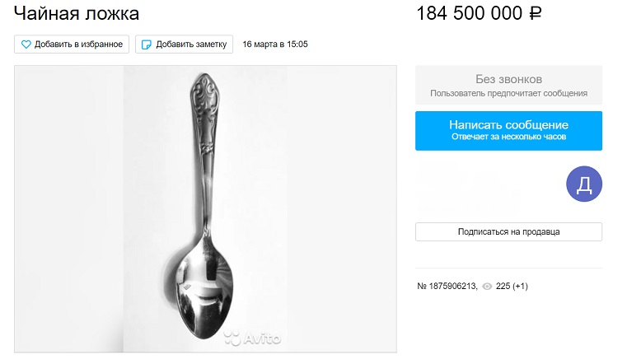Click the ruble currency symbol in price
The width and height of the screenshot is (627, 364).
(x=536, y=13)
